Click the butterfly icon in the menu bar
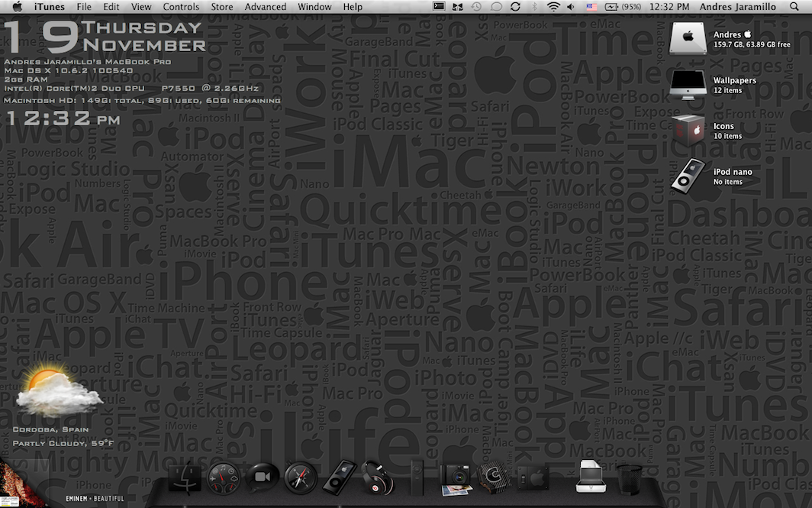Image resolution: width=812 pixels, height=508 pixels. [x=457, y=7]
